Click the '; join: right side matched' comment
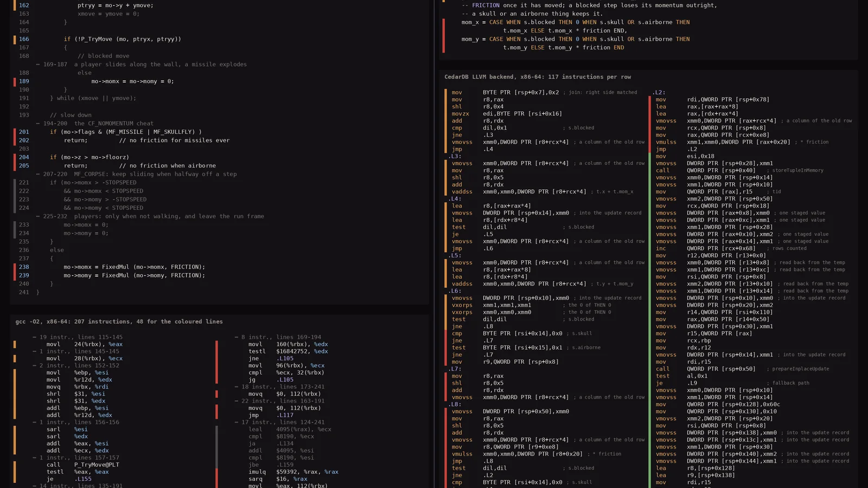Viewport: 868px width, 488px height. 599,93
